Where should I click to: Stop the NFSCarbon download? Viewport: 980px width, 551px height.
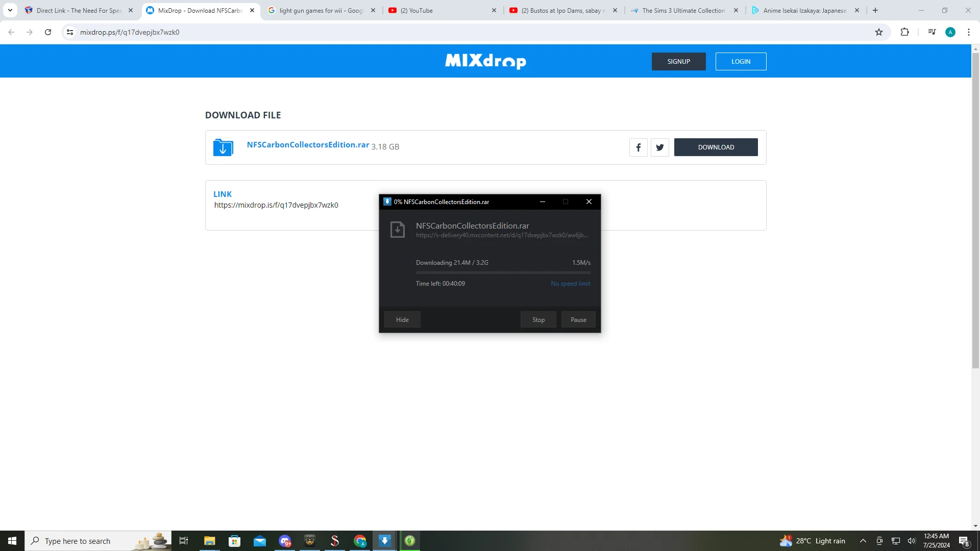click(538, 320)
